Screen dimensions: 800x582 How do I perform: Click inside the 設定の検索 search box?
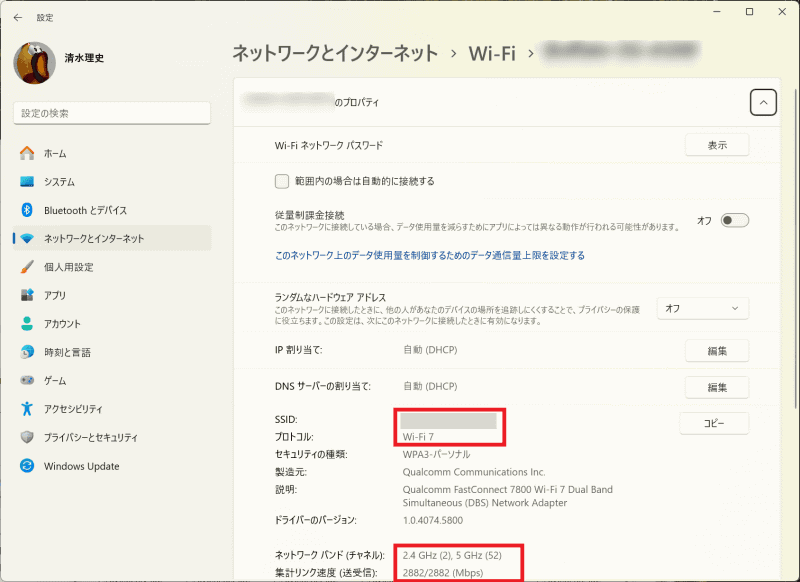point(111,112)
